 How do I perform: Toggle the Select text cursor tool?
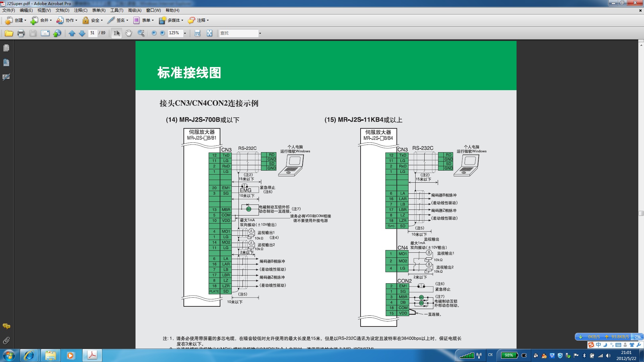point(116,33)
